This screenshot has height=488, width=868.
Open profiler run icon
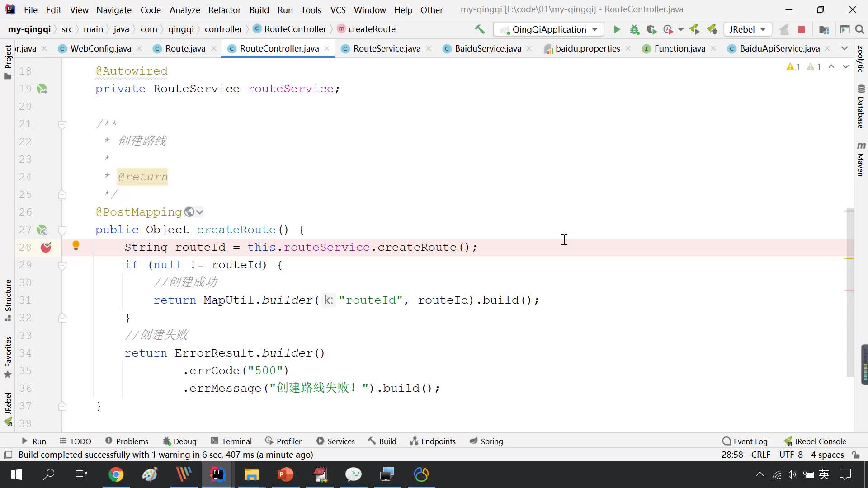[668, 29]
